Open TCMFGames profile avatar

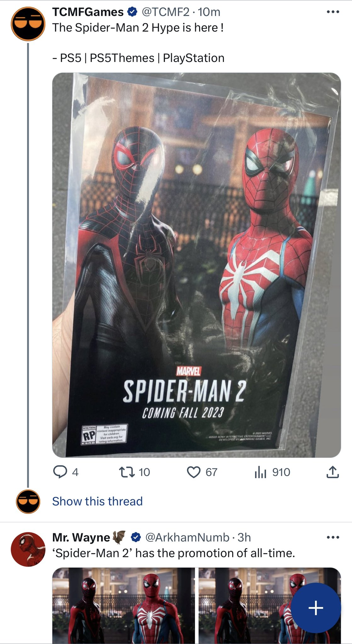(x=28, y=24)
